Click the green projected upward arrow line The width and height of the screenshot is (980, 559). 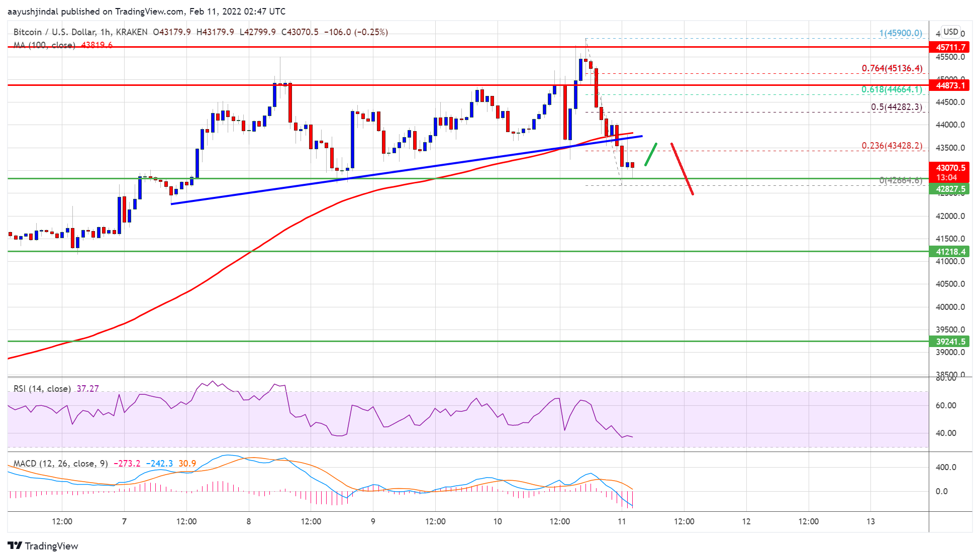(x=651, y=154)
